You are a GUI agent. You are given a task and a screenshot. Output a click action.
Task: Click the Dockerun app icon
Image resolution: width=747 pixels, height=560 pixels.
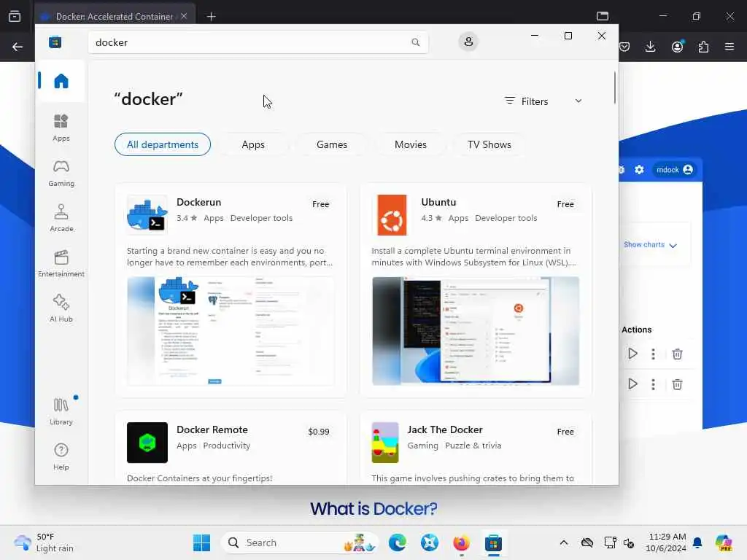tap(147, 215)
